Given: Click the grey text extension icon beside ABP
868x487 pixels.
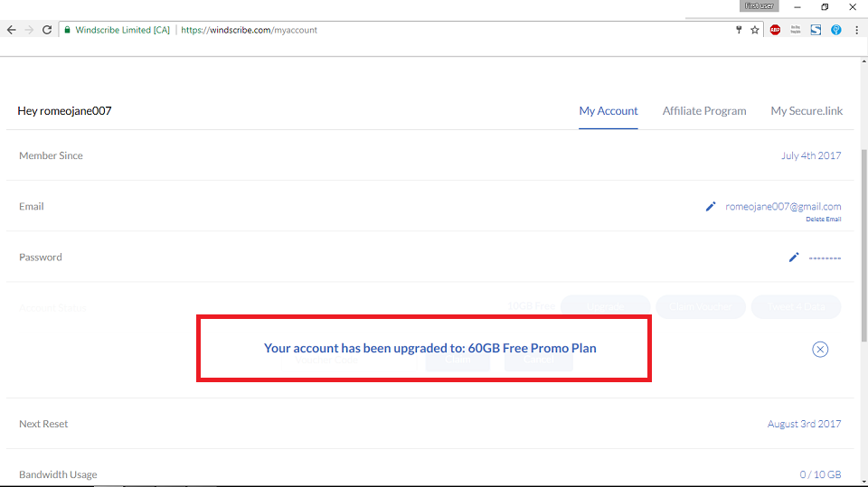Looking at the screenshot, I should point(796,30).
